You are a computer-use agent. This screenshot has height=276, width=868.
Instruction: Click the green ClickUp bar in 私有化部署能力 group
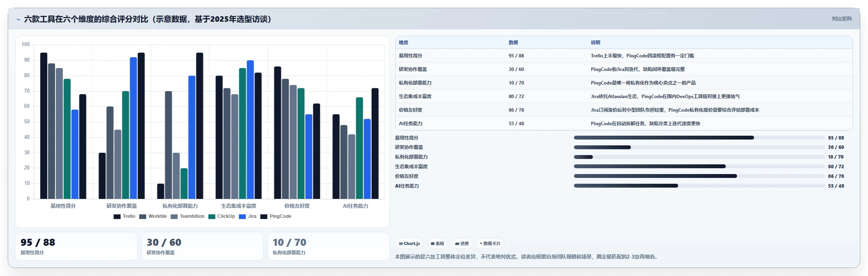coord(184,183)
